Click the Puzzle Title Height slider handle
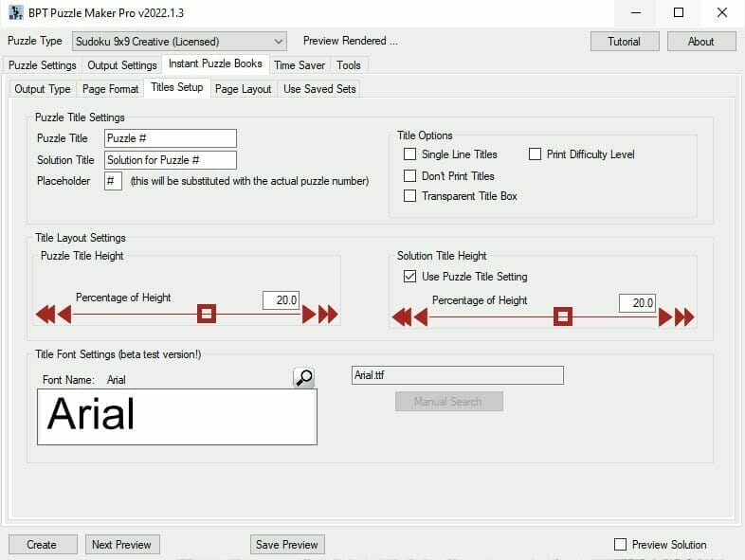Image resolution: width=745 pixels, height=560 pixels. point(207,314)
